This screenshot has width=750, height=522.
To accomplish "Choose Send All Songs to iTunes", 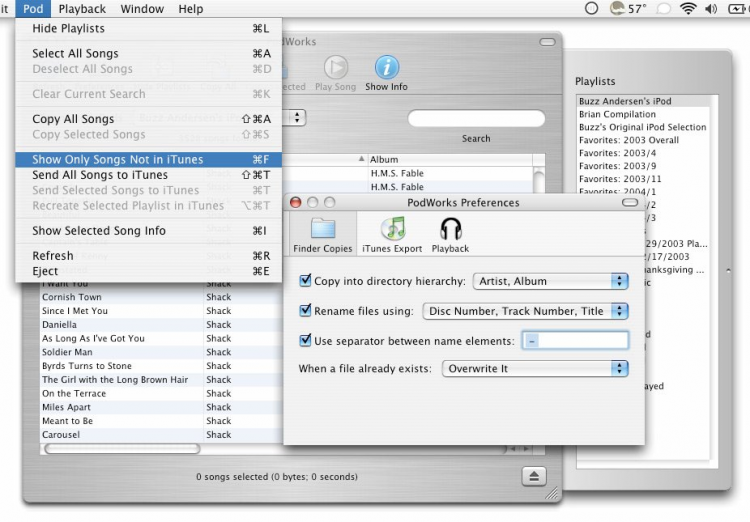I will 149,175.
